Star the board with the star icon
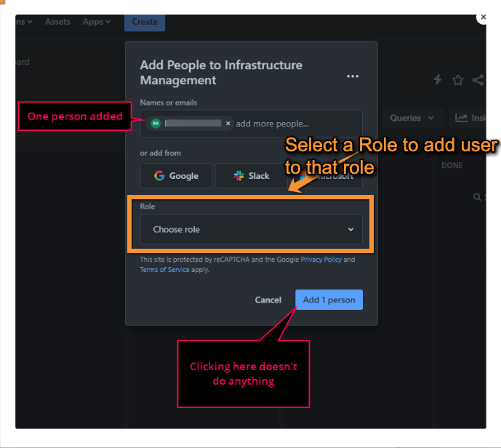This screenshot has width=501, height=448. 458,80
